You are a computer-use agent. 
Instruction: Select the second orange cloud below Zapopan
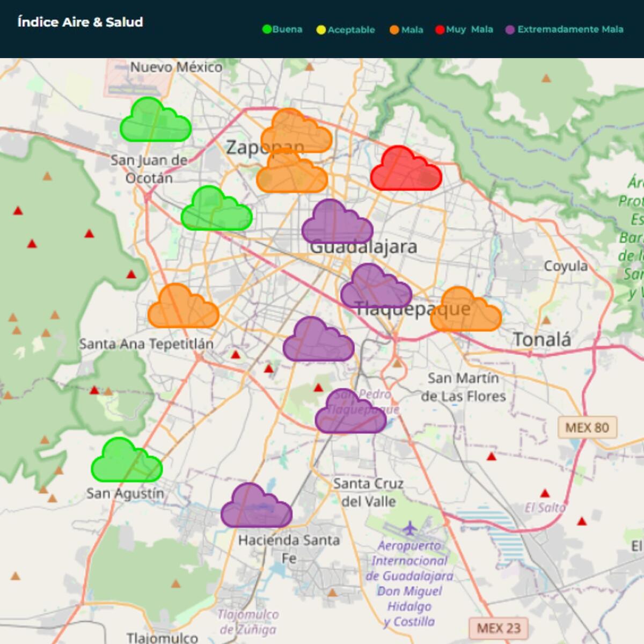click(292, 177)
